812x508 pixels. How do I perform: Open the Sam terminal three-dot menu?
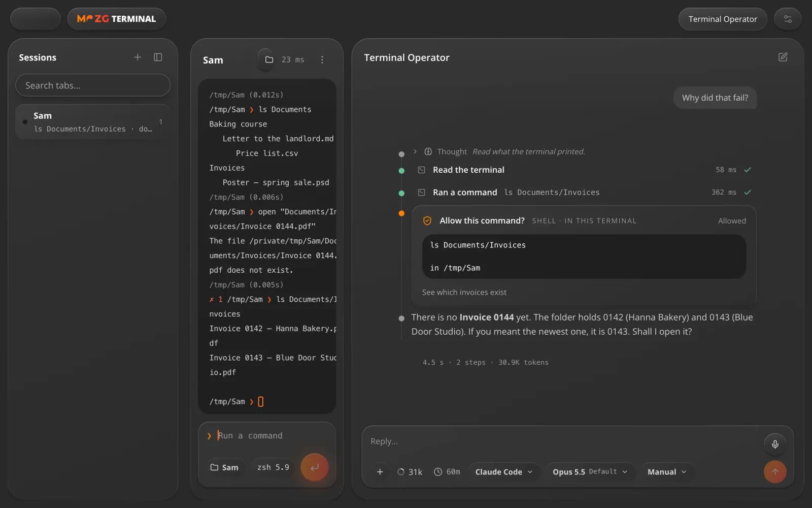[x=322, y=59]
